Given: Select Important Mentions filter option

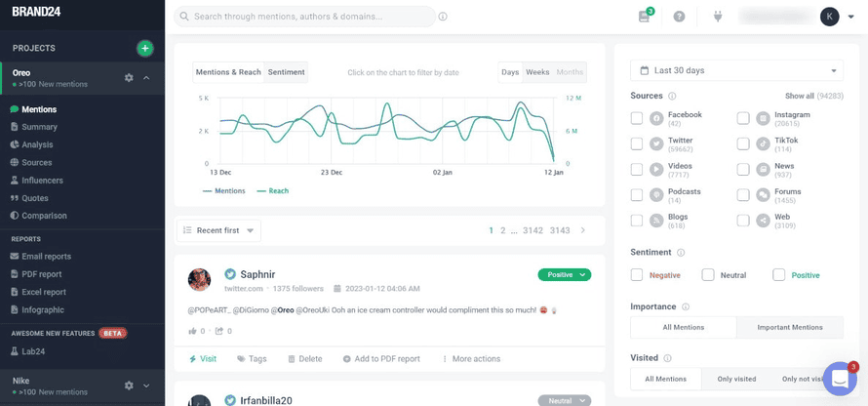Looking at the screenshot, I should (x=789, y=327).
